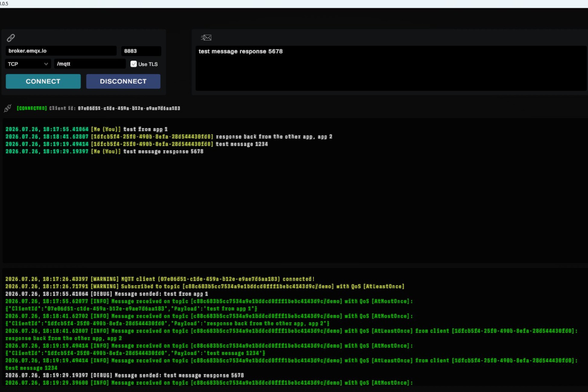
Task: Focus the /mqtt path field
Action: (90, 64)
